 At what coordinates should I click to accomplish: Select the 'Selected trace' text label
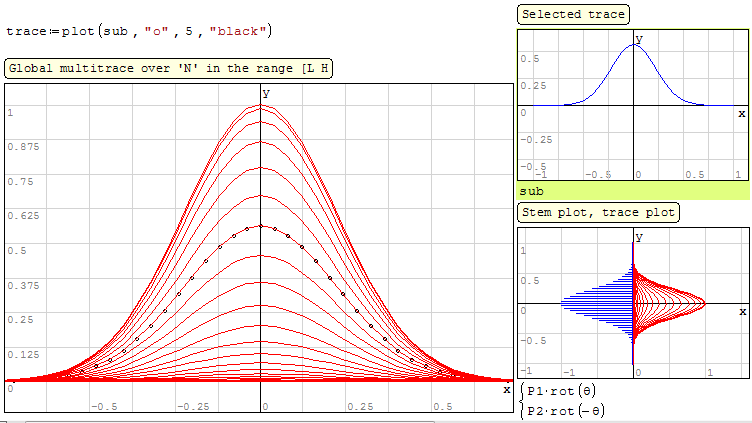[x=574, y=14]
